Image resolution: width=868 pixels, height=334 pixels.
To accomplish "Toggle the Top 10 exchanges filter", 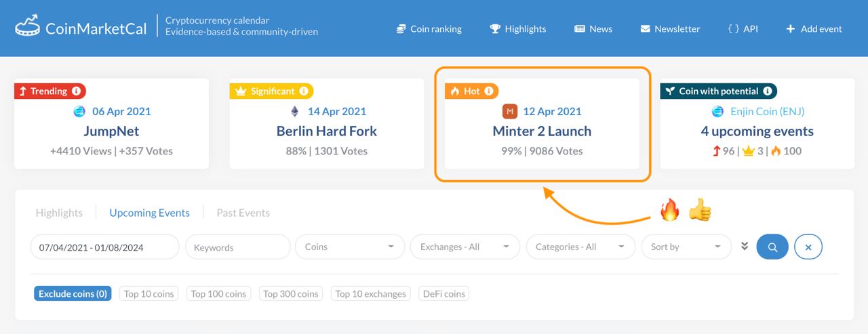I will tap(371, 293).
